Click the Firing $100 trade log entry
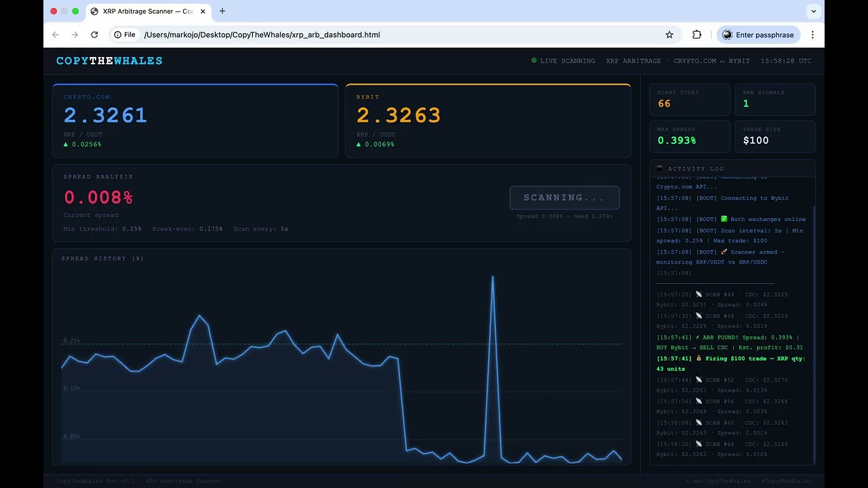This screenshot has width=868, height=488. (731, 363)
